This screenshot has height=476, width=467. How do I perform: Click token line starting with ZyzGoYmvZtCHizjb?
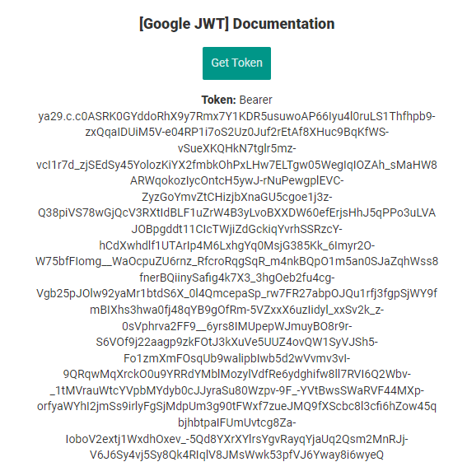(237, 197)
